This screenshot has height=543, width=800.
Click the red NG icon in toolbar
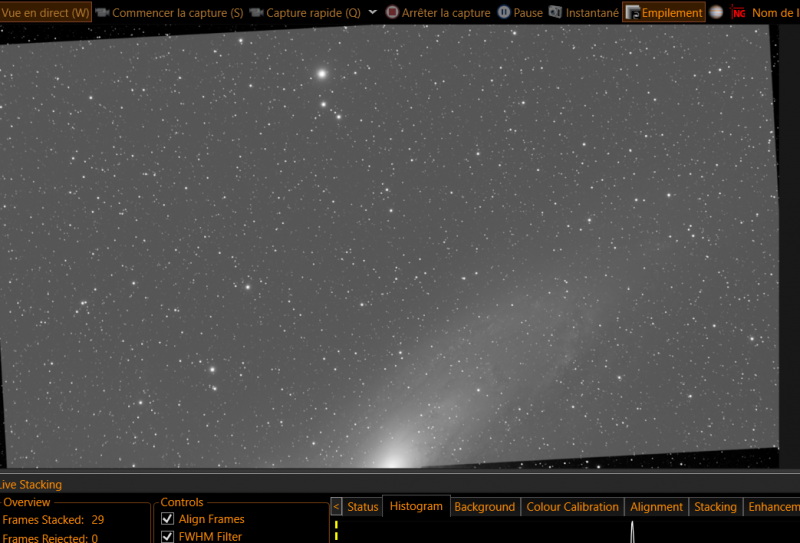click(738, 12)
